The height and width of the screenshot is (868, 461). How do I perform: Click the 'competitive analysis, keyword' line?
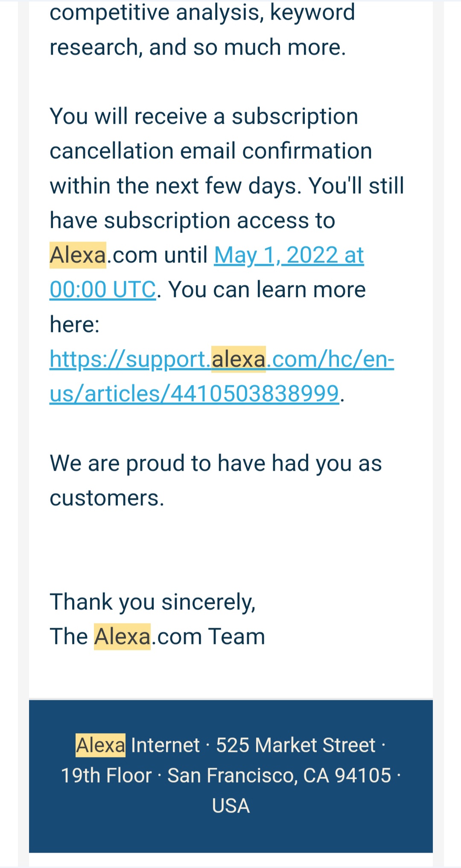(202, 12)
